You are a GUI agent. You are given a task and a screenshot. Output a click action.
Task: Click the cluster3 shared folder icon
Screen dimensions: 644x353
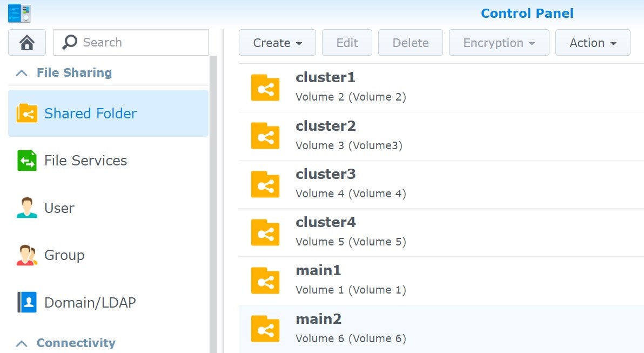(265, 184)
